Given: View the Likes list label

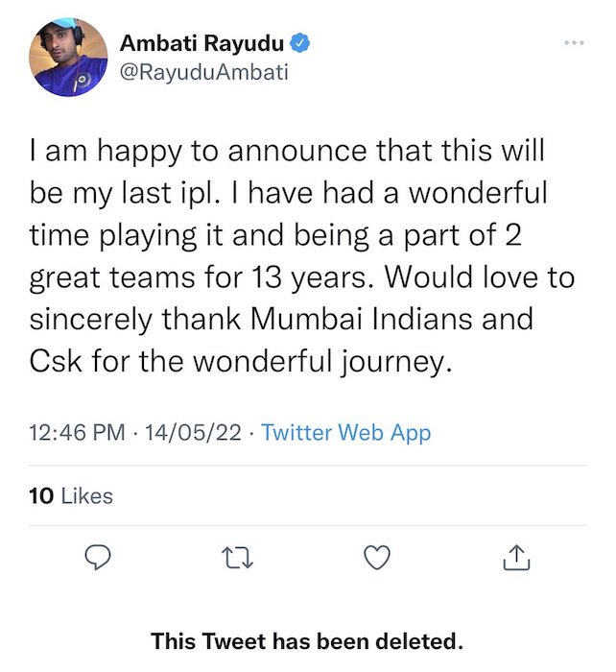Looking at the screenshot, I should pyautogui.click(x=86, y=496).
